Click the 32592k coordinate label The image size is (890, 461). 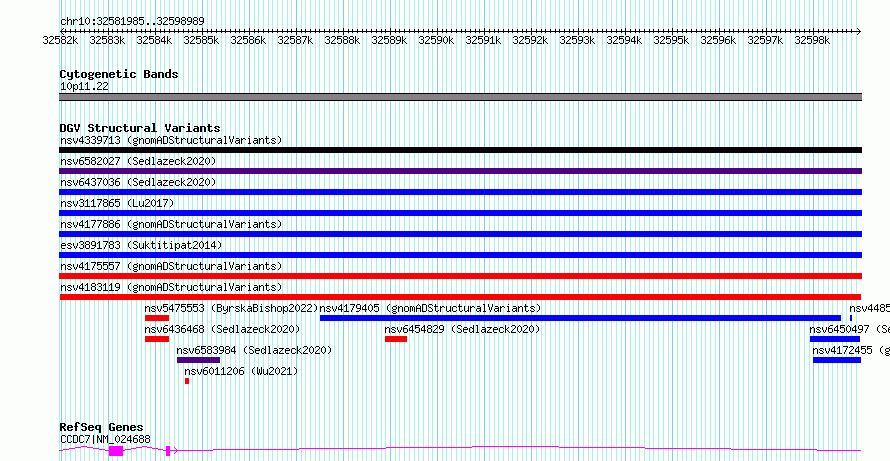click(530, 40)
